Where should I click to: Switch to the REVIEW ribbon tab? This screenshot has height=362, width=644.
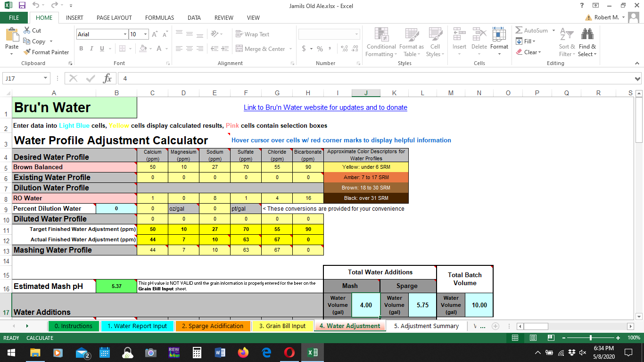click(x=224, y=17)
